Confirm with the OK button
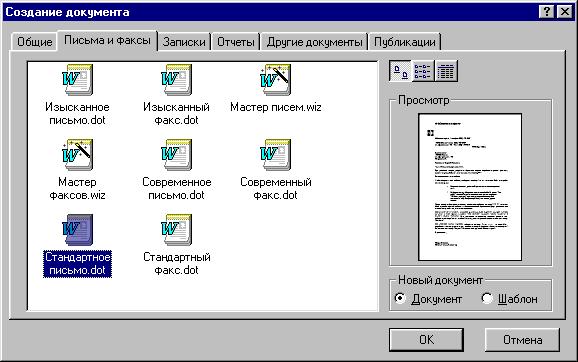This screenshot has width=578, height=362. (x=426, y=340)
